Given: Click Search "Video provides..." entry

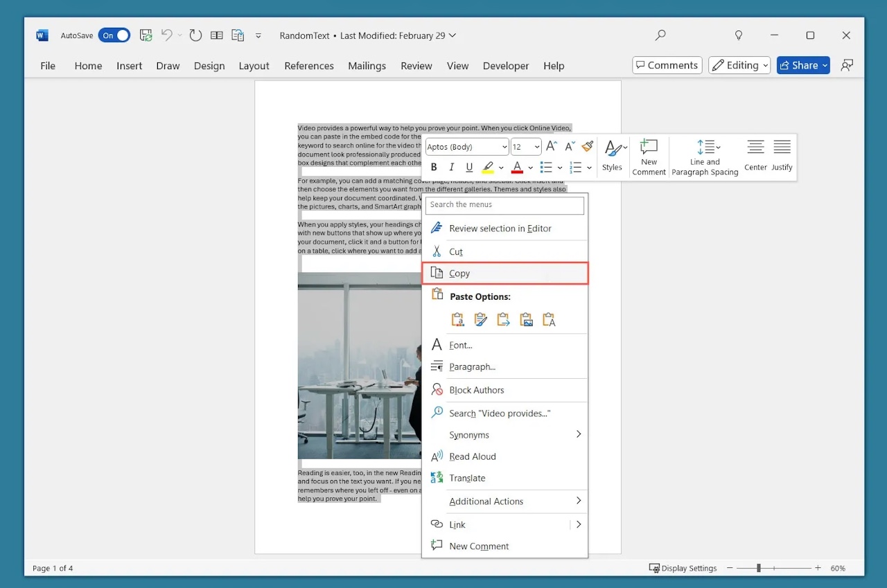Looking at the screenshot, I should click(x=505, y=413).
